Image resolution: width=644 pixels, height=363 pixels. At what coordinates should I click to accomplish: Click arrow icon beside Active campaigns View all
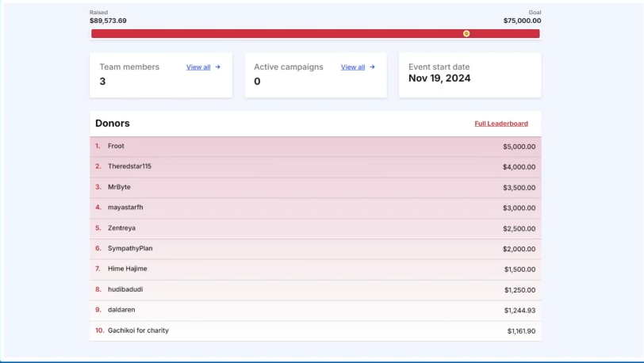click(372, 67)
